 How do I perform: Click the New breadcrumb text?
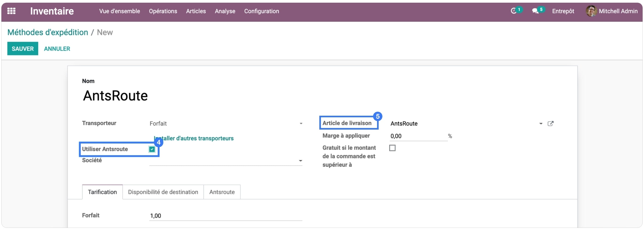[x=105, y=32]
